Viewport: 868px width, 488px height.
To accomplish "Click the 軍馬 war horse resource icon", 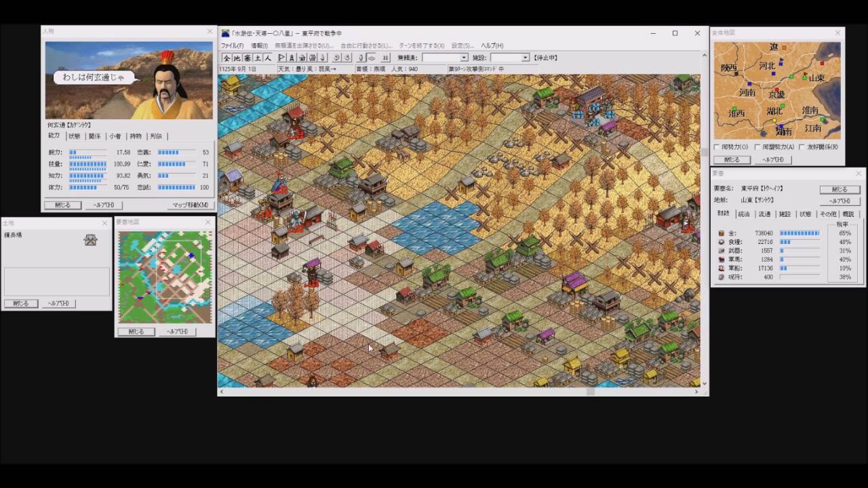I will [722, 260].
